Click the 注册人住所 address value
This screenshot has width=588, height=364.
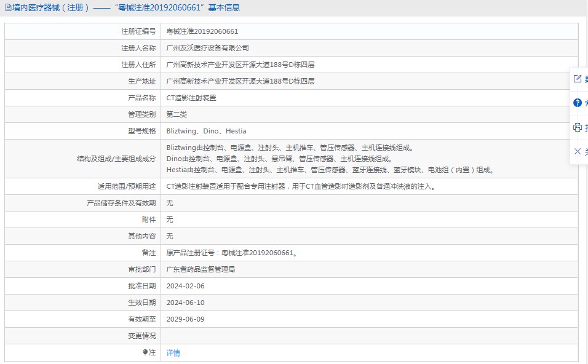click(240, 65)
